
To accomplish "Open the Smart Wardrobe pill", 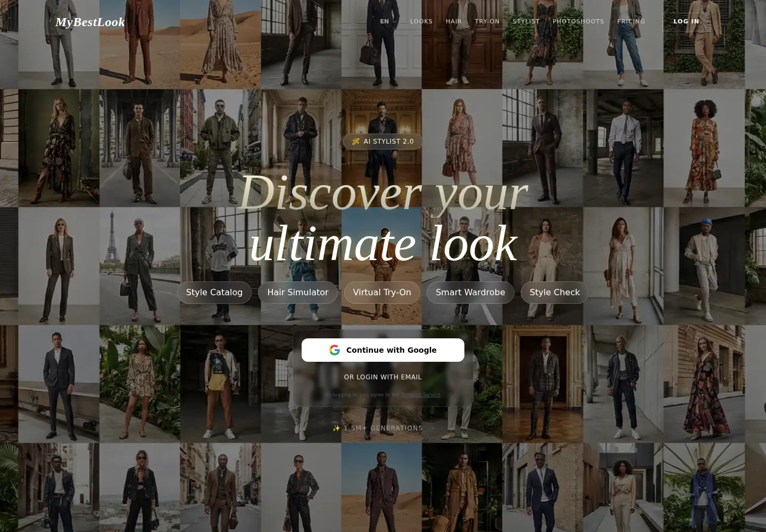I will (470, 293).
